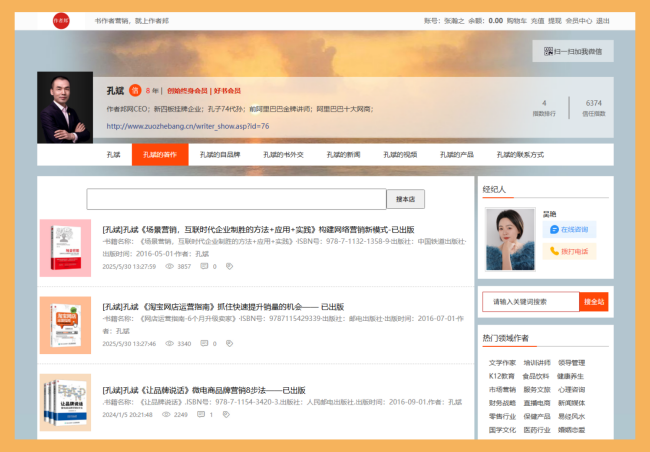Switch to the 孔斌的自品牌 tab
Image resolution: width=650 pixels, height=452 pixels.
point(220,155)
